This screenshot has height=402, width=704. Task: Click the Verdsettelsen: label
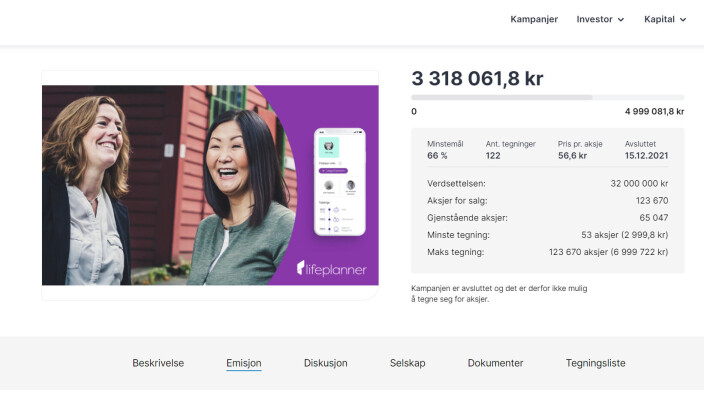pyautogui.click(x=456, y=183)
